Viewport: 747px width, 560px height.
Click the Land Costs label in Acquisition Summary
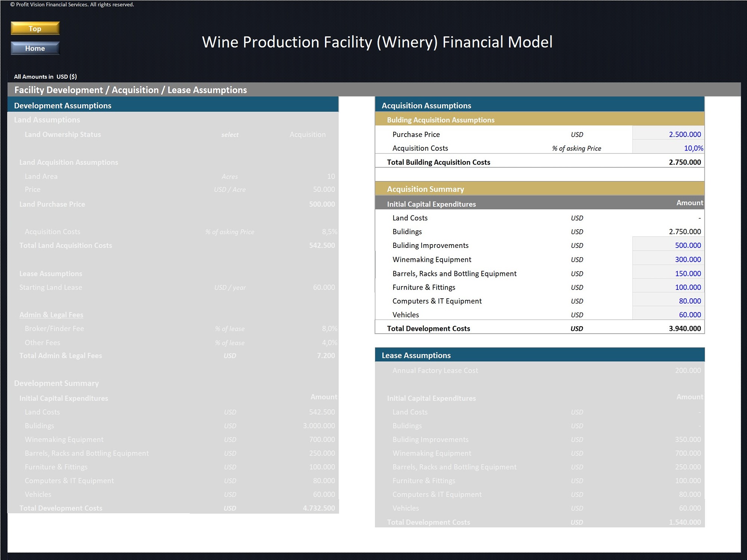410,218
